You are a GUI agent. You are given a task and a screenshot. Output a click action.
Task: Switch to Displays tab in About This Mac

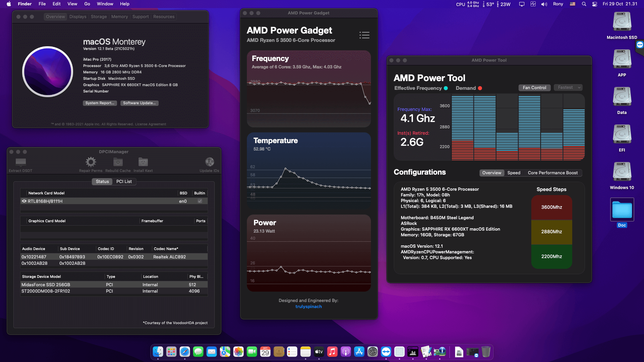(78, 17)
